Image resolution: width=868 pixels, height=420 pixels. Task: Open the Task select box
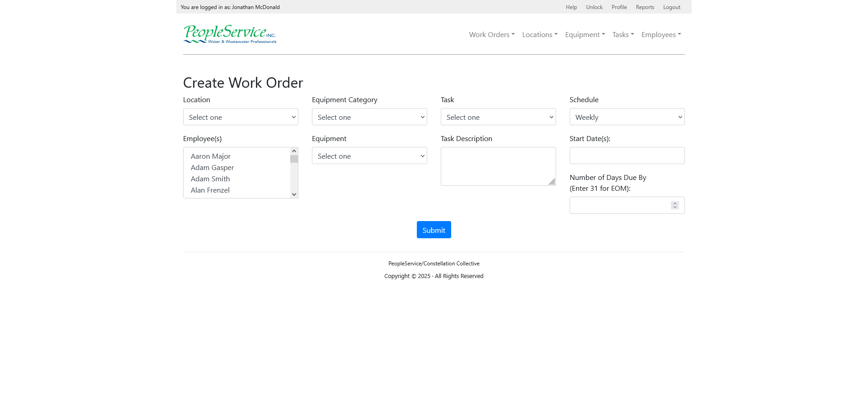pyautogui.click(x=498, y=117)
